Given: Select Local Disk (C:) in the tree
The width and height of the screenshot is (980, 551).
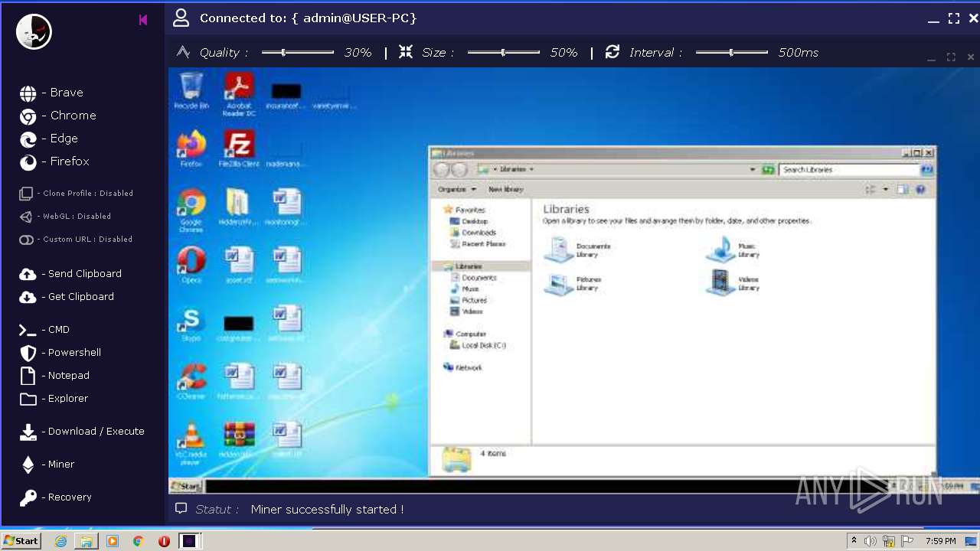Looking at the screenshot, I should tap(478, 345).
